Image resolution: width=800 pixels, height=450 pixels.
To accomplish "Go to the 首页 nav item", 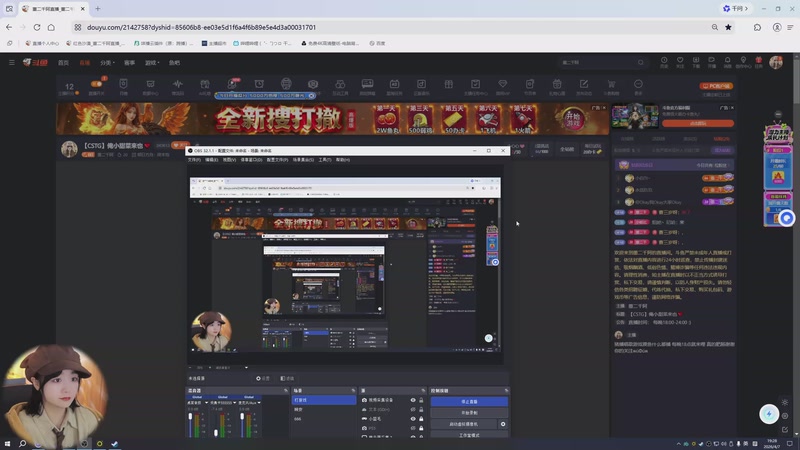I will 63,63.
